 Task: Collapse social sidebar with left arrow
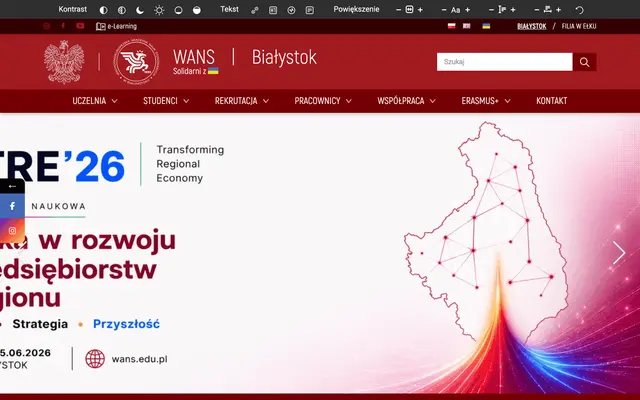(12, 186)
